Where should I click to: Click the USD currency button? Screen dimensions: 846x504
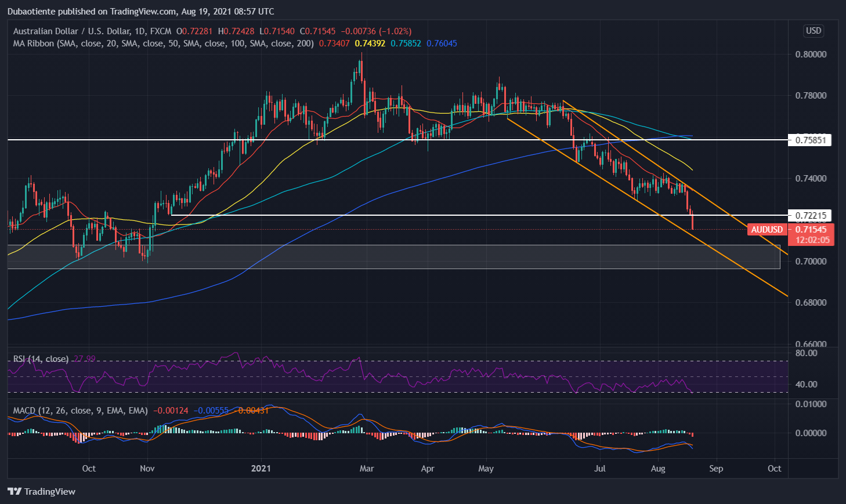click(814, 31)
